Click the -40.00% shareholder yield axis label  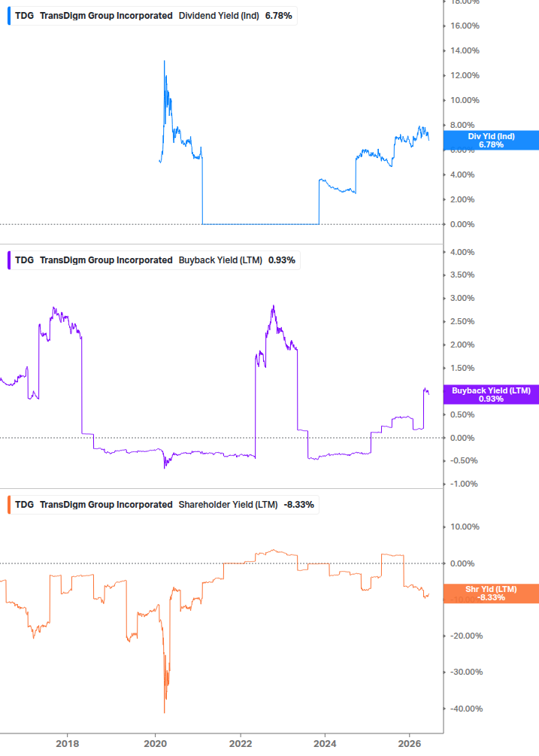466,709
